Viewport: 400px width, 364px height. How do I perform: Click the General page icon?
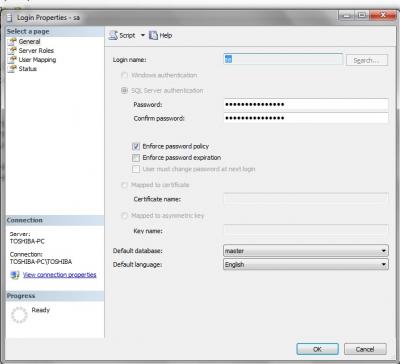pos(12,42)
